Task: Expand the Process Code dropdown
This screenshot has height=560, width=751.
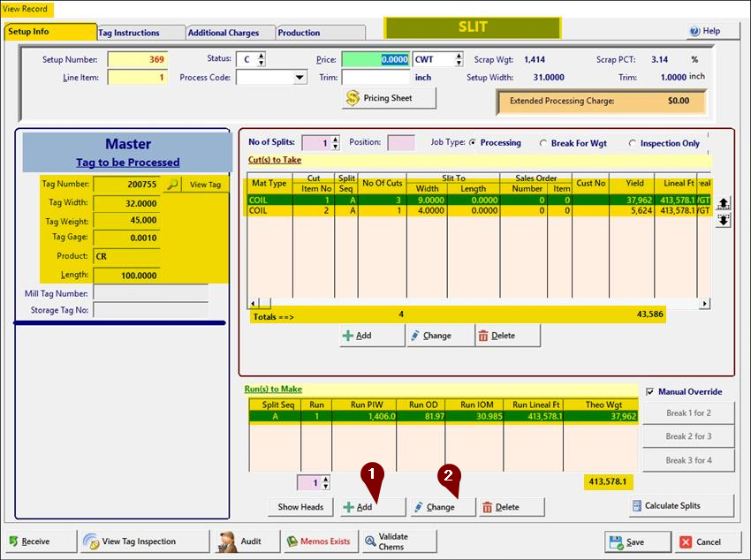Action: 300,78
